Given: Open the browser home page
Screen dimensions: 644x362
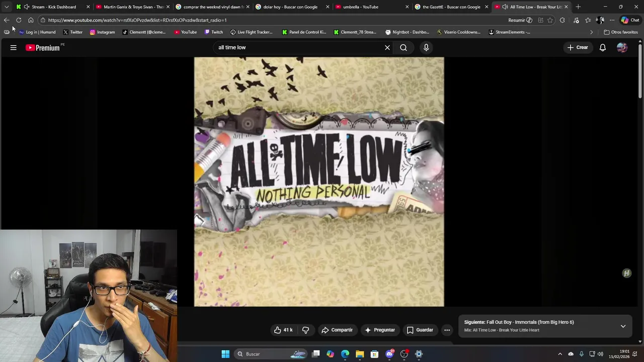Looking at the screenshot, I should [x=31, y=20].
